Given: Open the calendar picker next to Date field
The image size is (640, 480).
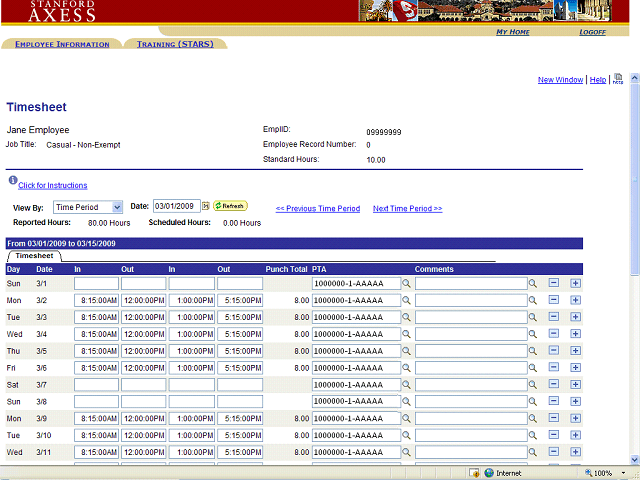Looking at the screenshot, I should click(x=206, y=206).
